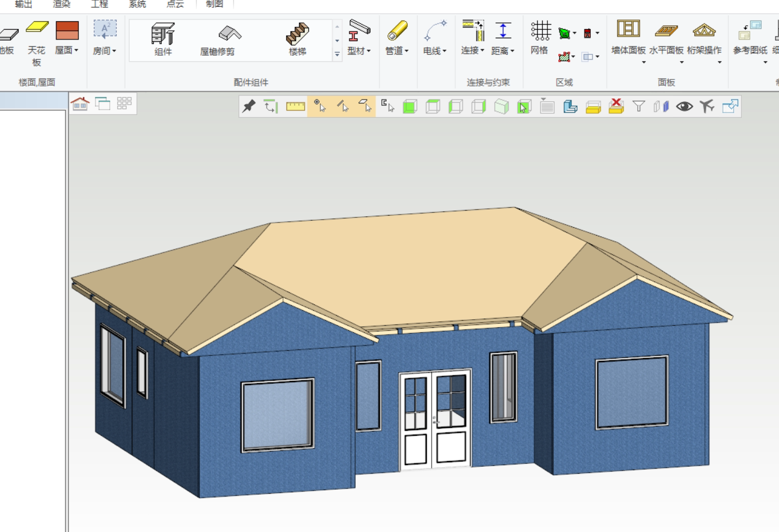Click the 管道 pipe tool icon
The image size is (779, 532).
click(x=397, y=30)
